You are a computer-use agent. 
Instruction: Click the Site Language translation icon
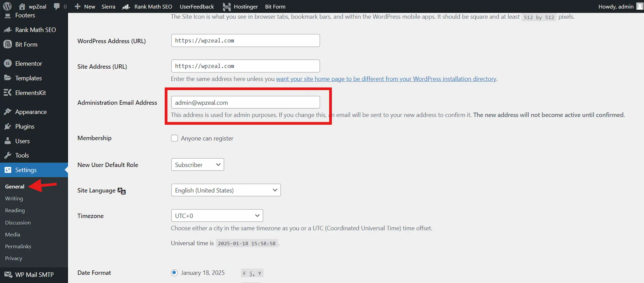(122, 191)
